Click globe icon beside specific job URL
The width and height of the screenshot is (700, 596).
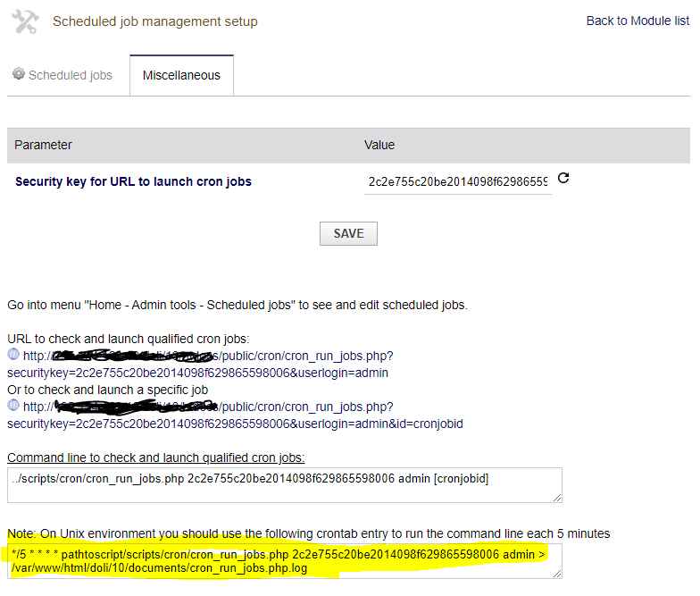pyautogui.click(x=12, y=405)
